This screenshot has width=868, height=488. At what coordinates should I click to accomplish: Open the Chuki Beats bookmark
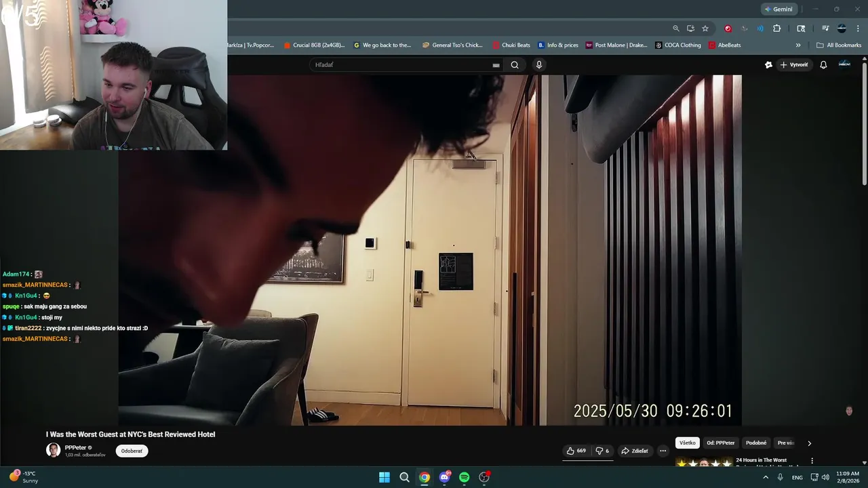511,45
